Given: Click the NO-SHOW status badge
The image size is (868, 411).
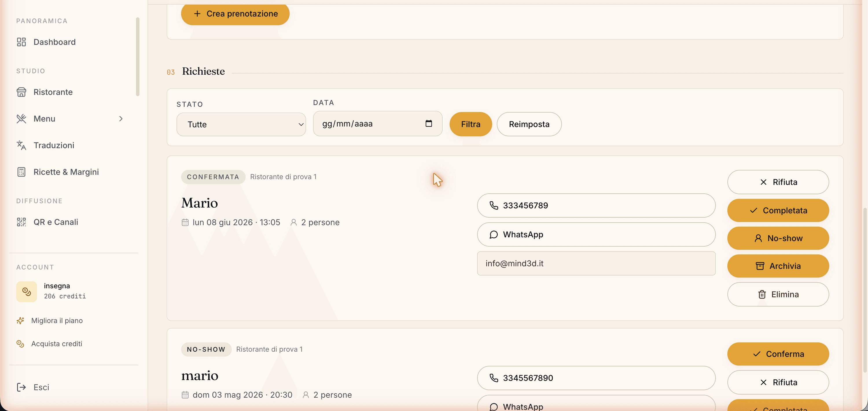Looking at the screenshot, I should click(206, 349).
